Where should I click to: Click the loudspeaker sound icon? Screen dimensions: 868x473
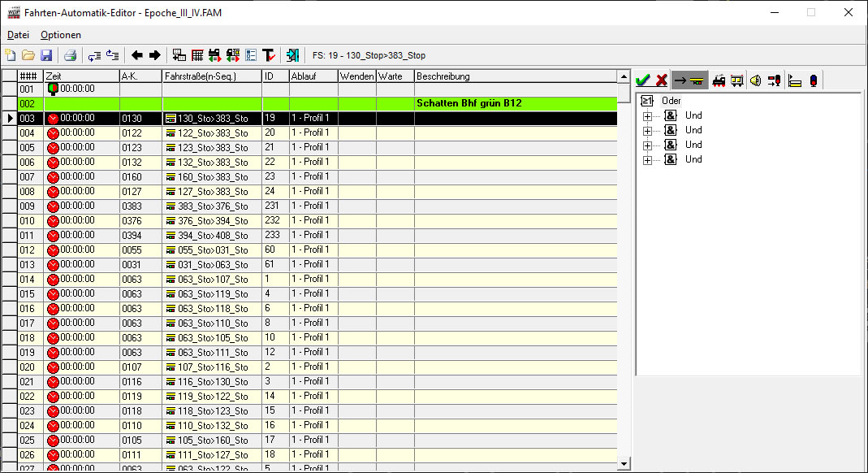pyautogui.click(x=756, y=80)
